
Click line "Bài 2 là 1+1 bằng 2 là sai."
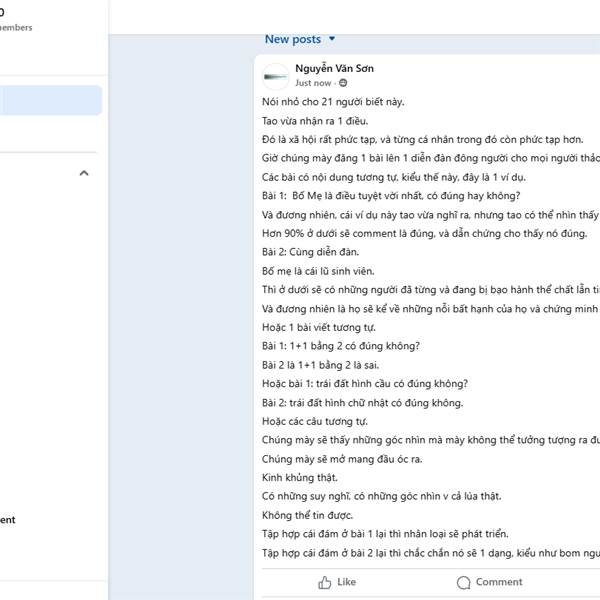tap(320, 365)
